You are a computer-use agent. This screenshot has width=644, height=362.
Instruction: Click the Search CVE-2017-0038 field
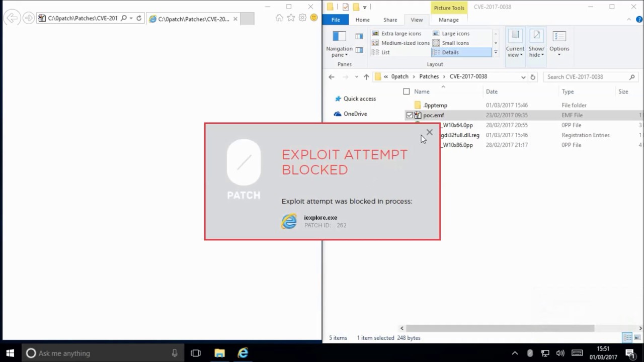tap(586, 77)
